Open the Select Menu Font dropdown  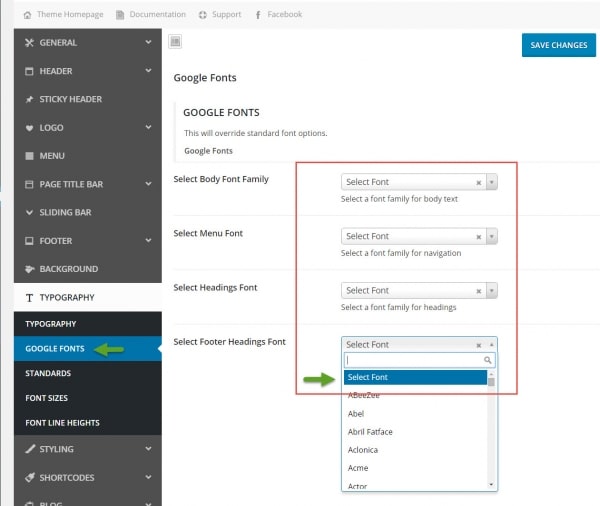(x=492, y=236)
